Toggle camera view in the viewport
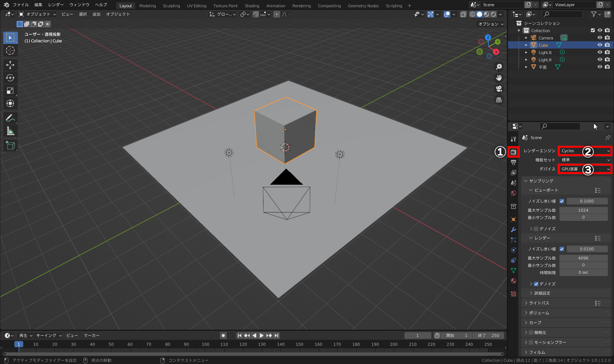This screenshot has width=614, height=364. 499,89
